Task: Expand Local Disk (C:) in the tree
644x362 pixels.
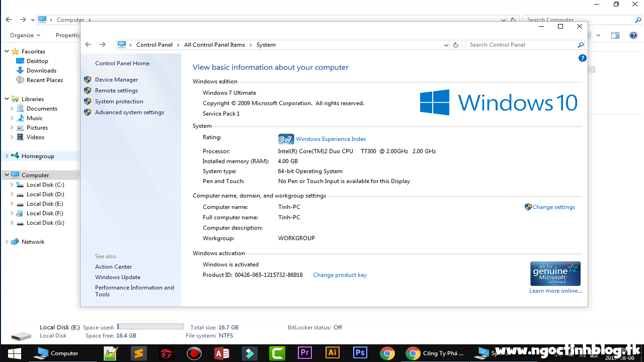Action: [x=11, y=185]
